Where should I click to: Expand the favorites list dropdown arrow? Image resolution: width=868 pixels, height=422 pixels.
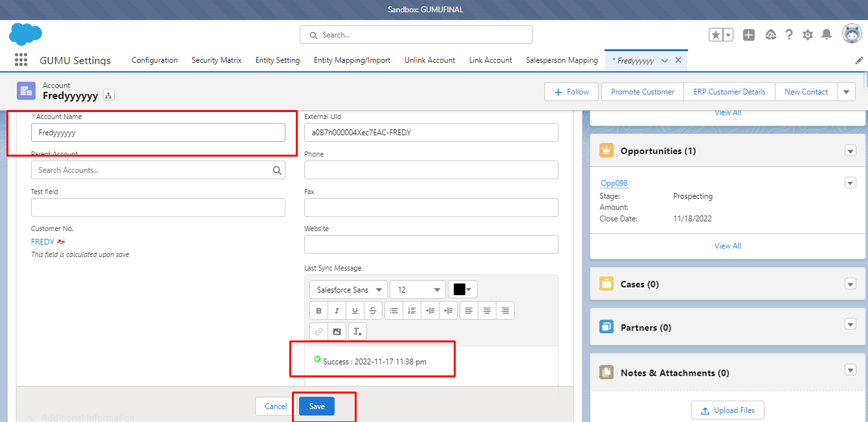728,35
